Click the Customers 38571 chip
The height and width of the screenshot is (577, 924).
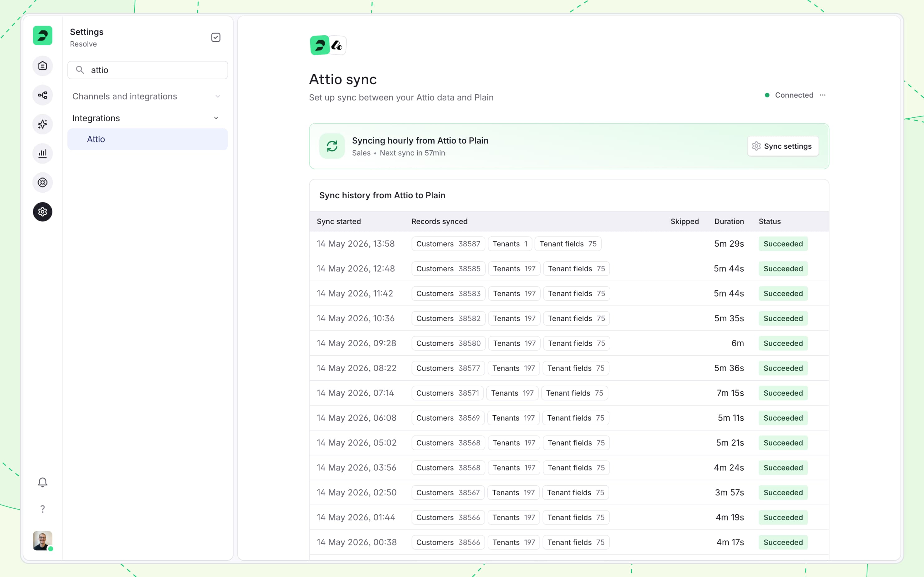(x=448, y=393)
